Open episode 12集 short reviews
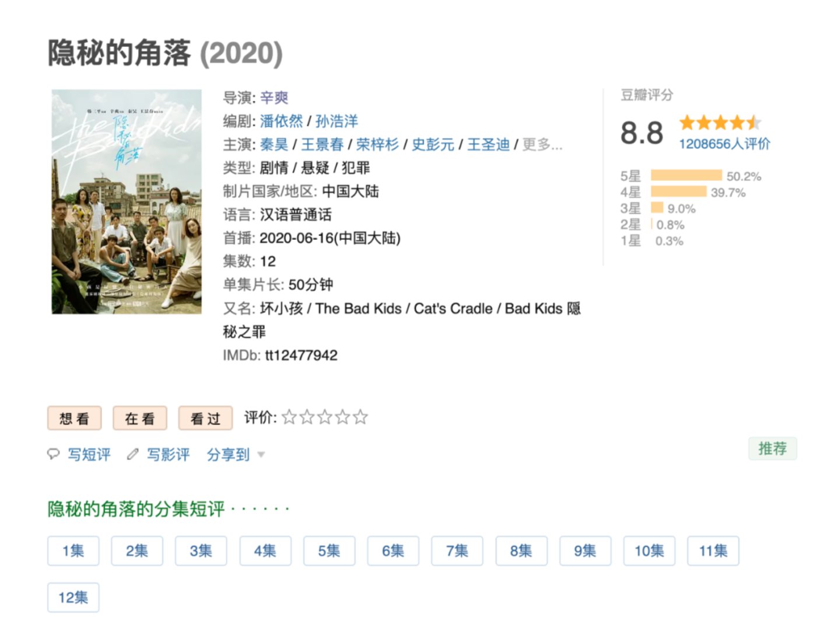 pyautogui.click(x=73, y=597)
